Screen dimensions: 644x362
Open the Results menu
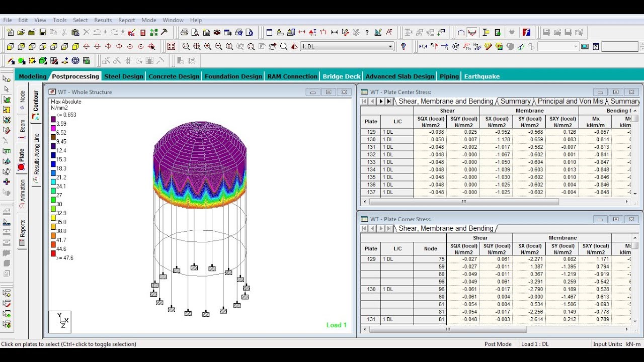tap(103, 20)
